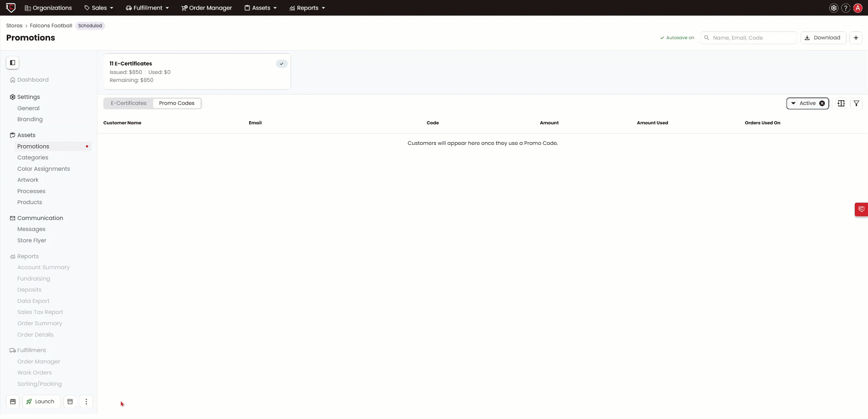The image size is (868, 419).
Task: Click the plus icon to add promotion
Action: tap(856, 38)
